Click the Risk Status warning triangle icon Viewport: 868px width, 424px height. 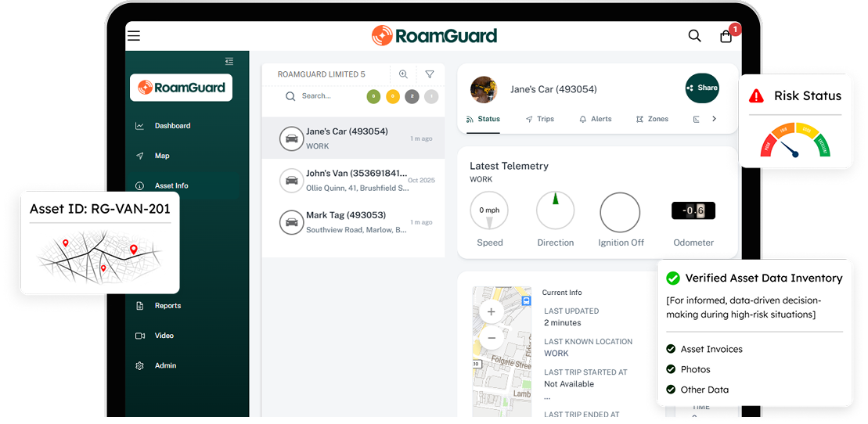tap(756, 95)
